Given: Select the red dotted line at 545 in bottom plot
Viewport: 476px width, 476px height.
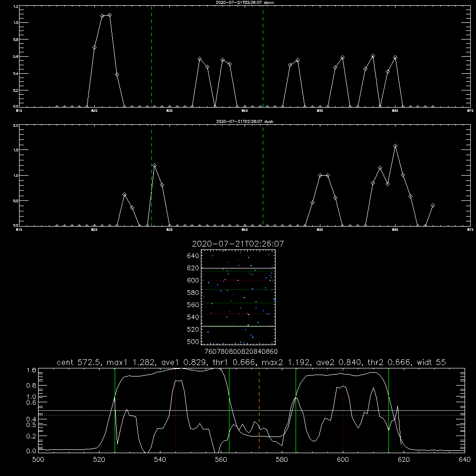Looking at the screenshot, I should 176,410.
